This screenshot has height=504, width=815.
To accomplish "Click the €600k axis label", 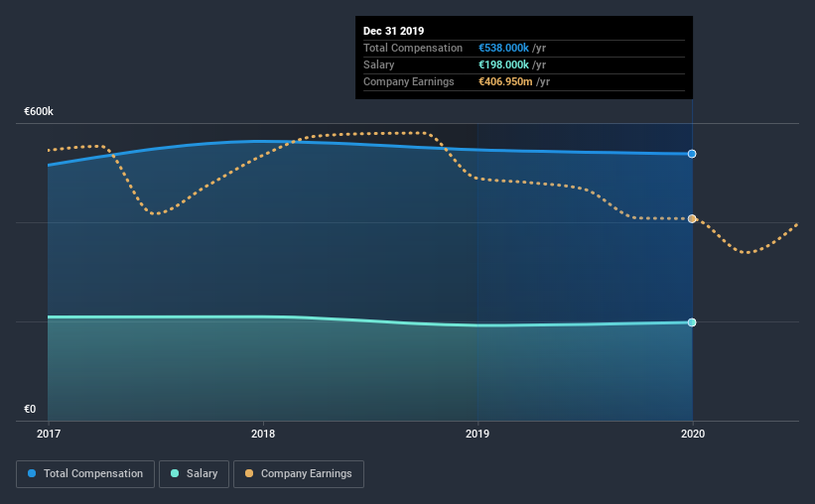I will (39, 112).
